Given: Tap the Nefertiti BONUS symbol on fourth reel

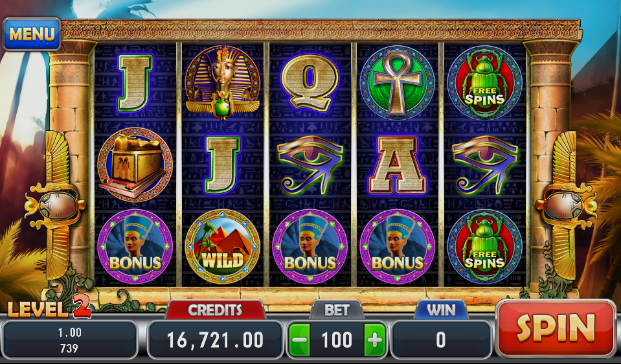Looking at the screenshot, I should point(397,246).
